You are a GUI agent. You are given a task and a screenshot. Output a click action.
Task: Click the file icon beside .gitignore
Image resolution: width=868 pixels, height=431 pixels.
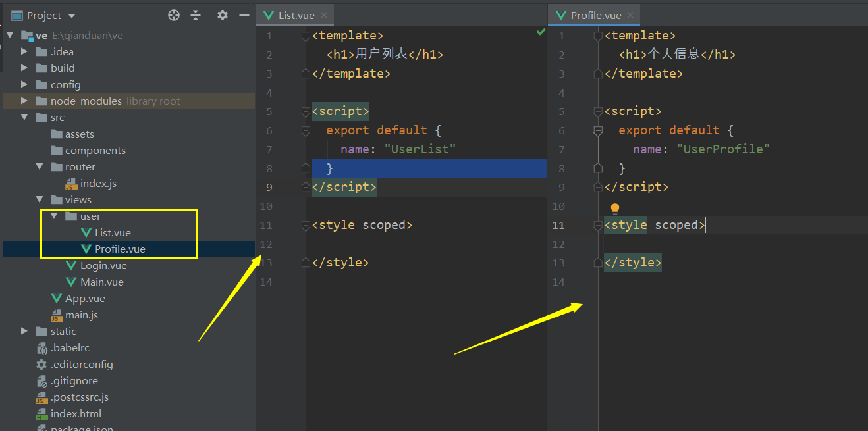[41, 380]
